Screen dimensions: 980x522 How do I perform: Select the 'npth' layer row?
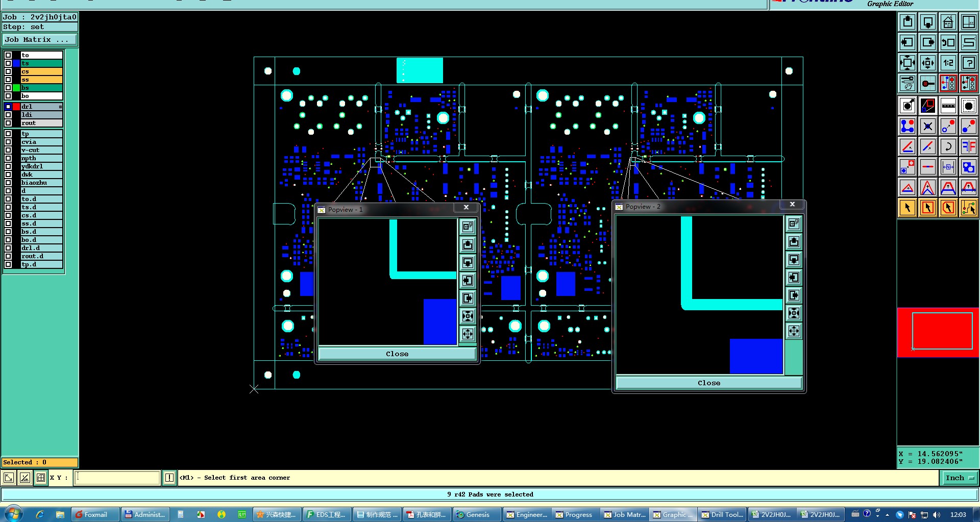41,158
